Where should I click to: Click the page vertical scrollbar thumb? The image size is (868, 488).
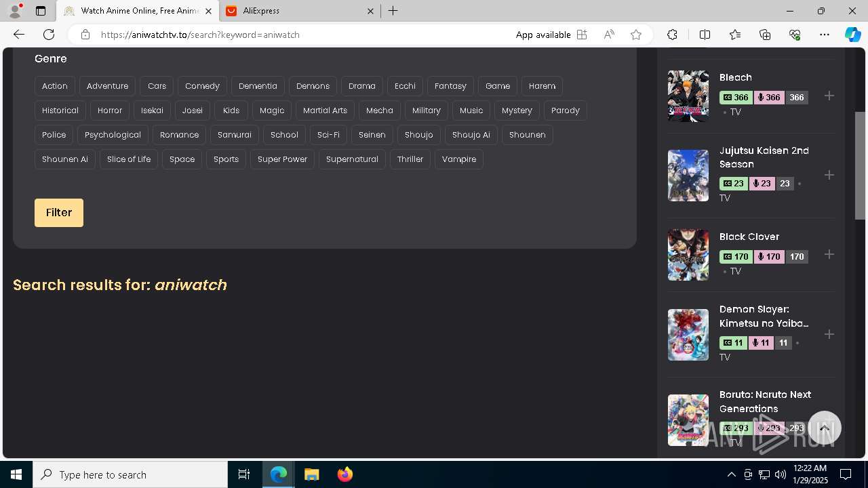[860, 165]
